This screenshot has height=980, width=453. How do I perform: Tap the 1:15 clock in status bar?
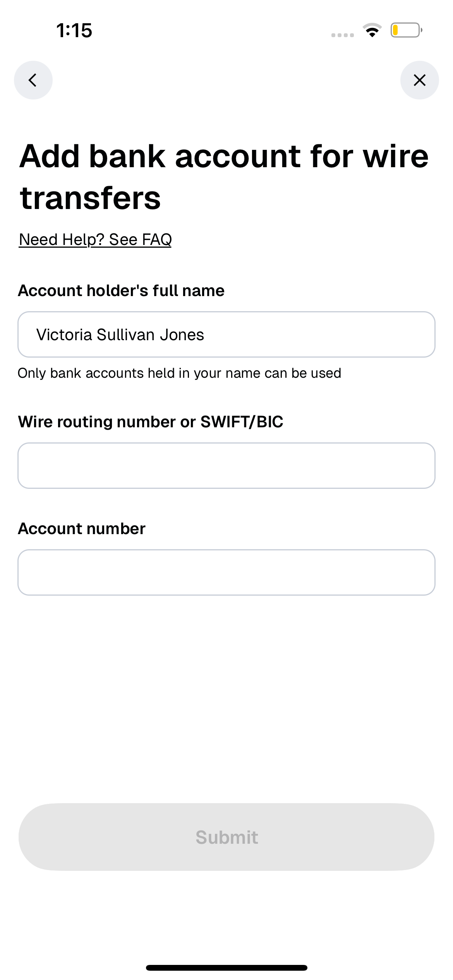tap(74, 30)
